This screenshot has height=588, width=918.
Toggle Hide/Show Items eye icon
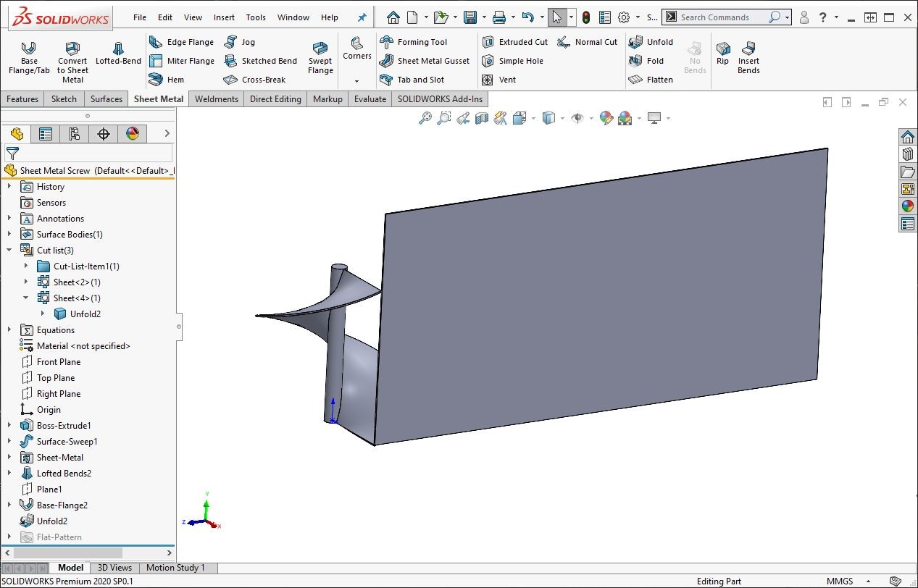point(577,118)
